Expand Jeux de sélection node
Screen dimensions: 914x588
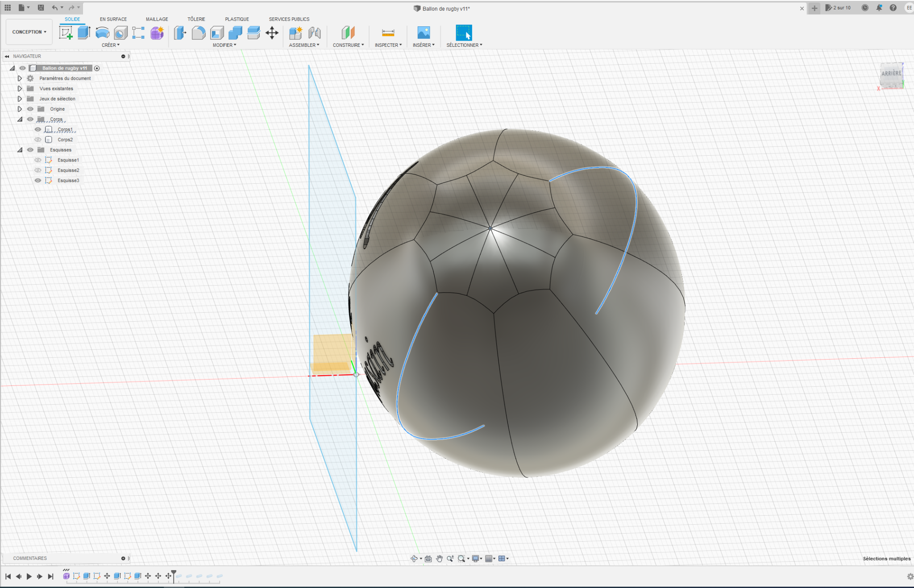pos(20,99)
